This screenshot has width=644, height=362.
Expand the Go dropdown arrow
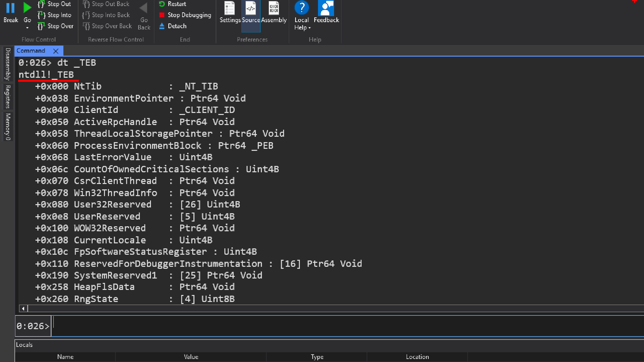click(x=27, y=28)
